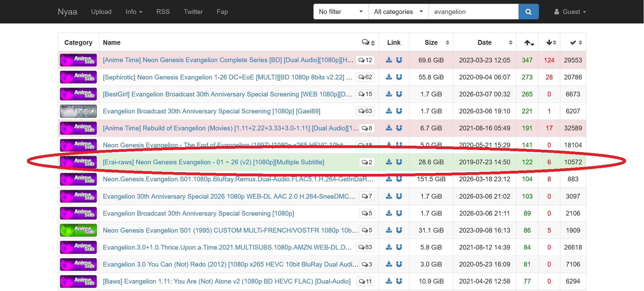This screenshot has height=291, width=644.
Task: Click the date 2020-09-04 06:07
Action: [485, 77]
